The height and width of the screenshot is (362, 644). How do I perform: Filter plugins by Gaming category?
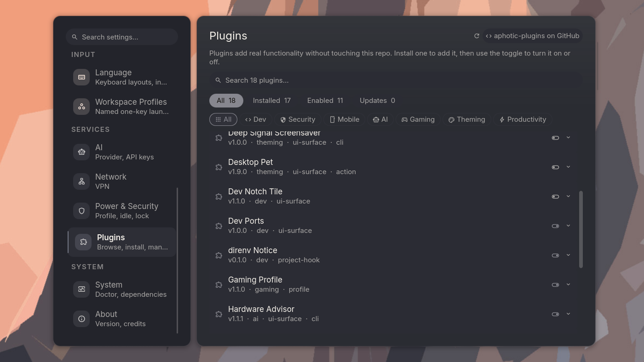coord(418,119)
